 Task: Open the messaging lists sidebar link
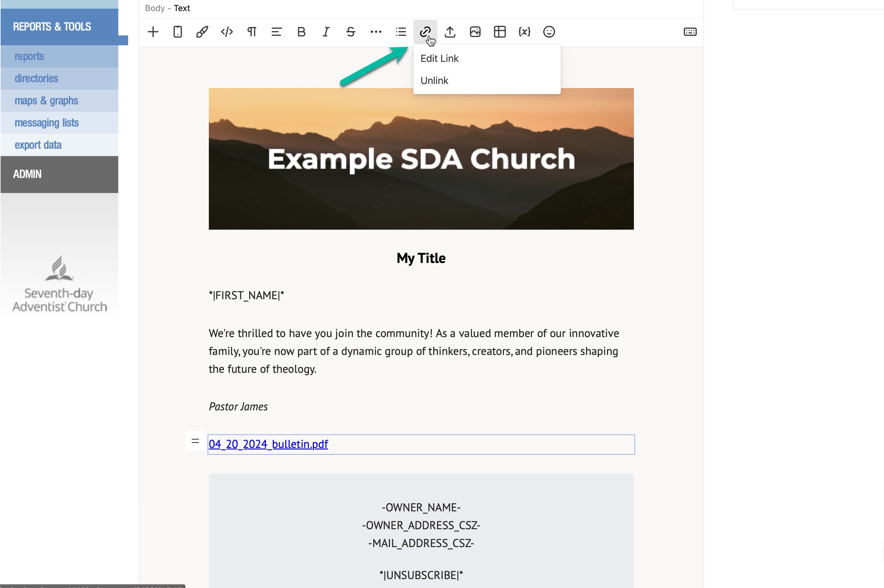click(x=47, y=123)
